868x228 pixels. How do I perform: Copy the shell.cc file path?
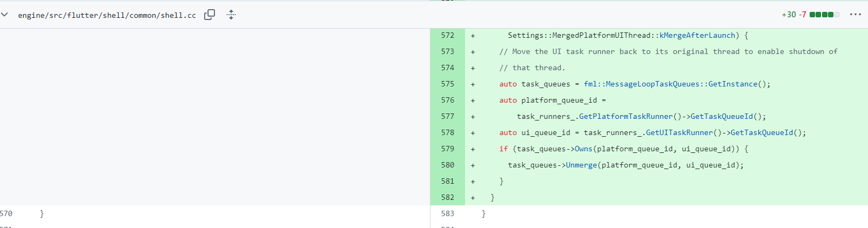click(210, 15)
